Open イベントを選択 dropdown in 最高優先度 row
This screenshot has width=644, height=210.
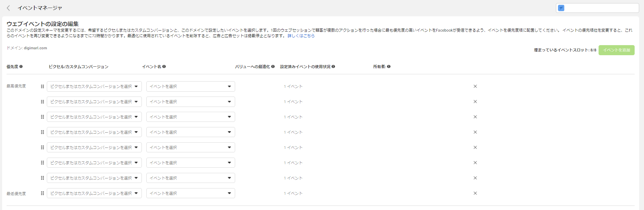click(x=191, y=86)
